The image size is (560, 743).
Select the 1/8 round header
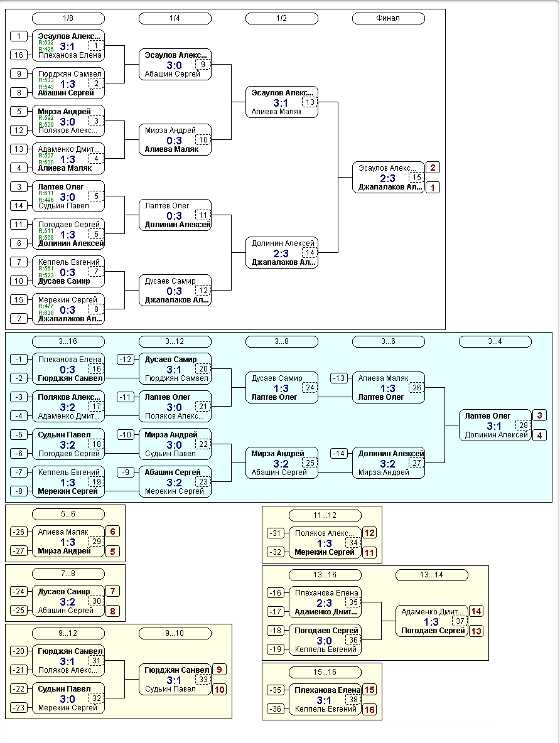pyautogui.click(x=68, y=18)
